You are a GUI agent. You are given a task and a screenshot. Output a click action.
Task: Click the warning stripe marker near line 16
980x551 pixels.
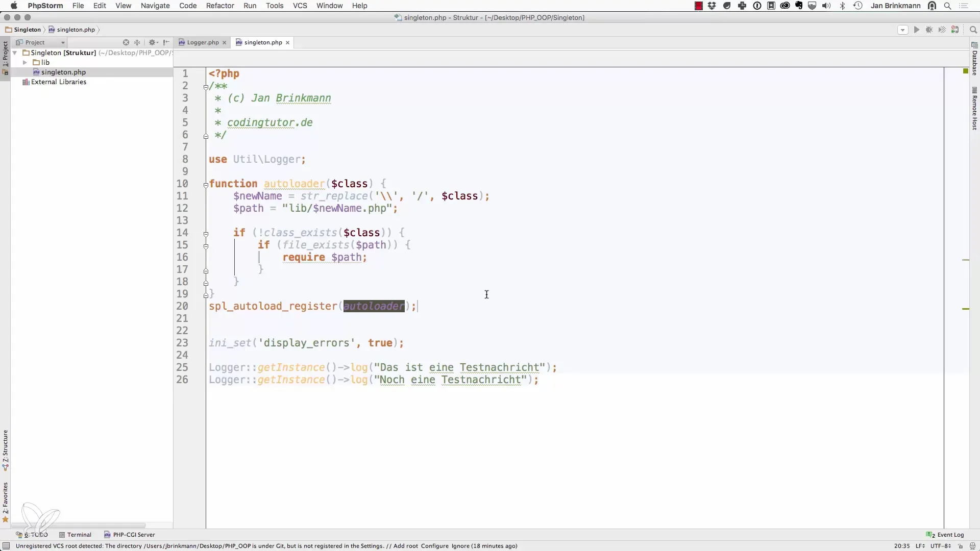click(x=966, y=260)
